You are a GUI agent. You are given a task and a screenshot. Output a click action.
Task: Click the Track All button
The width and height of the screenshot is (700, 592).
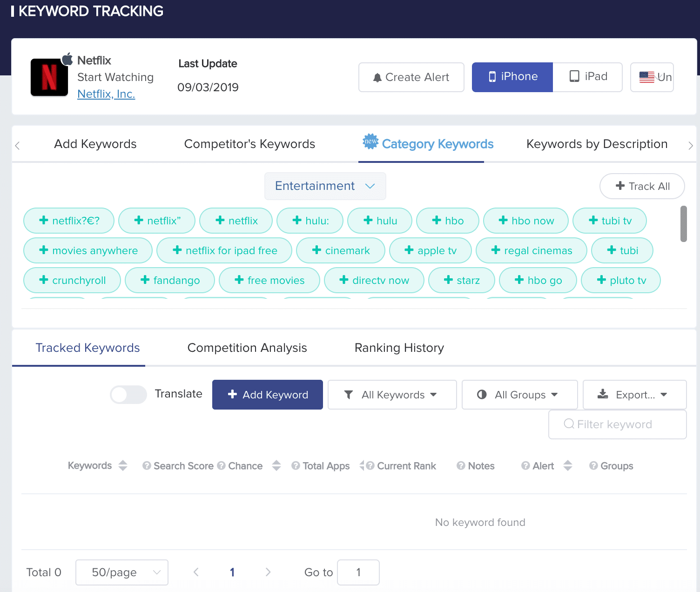(x=642, y=186)
